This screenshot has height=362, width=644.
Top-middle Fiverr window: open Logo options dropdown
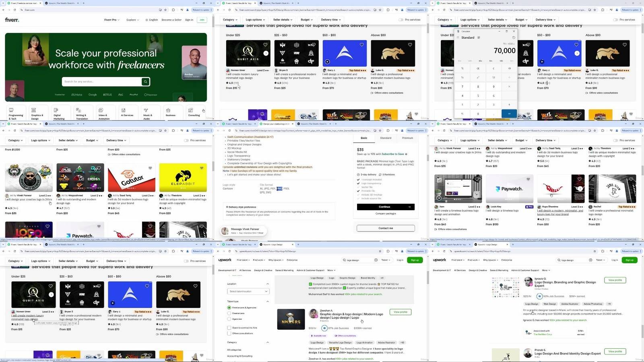[x=255, y=20]
